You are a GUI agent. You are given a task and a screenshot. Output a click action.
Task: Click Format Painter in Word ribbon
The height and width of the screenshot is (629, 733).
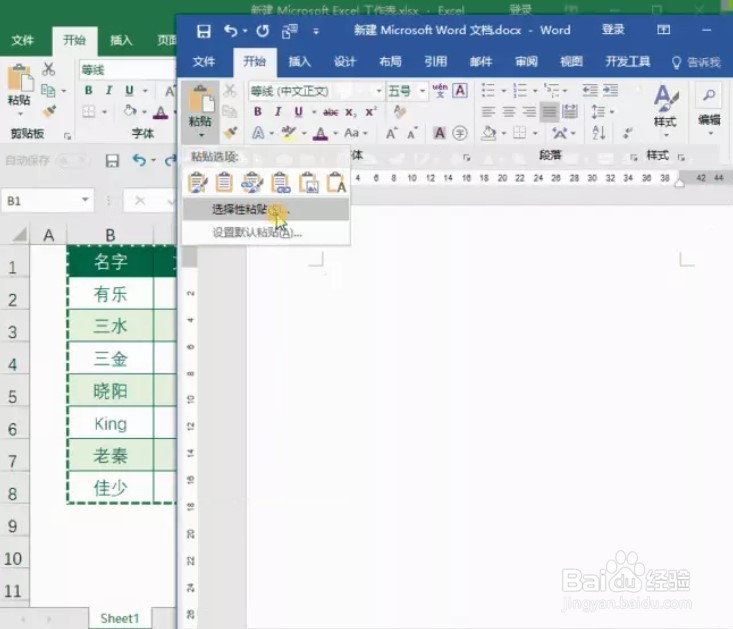point(230,133)
